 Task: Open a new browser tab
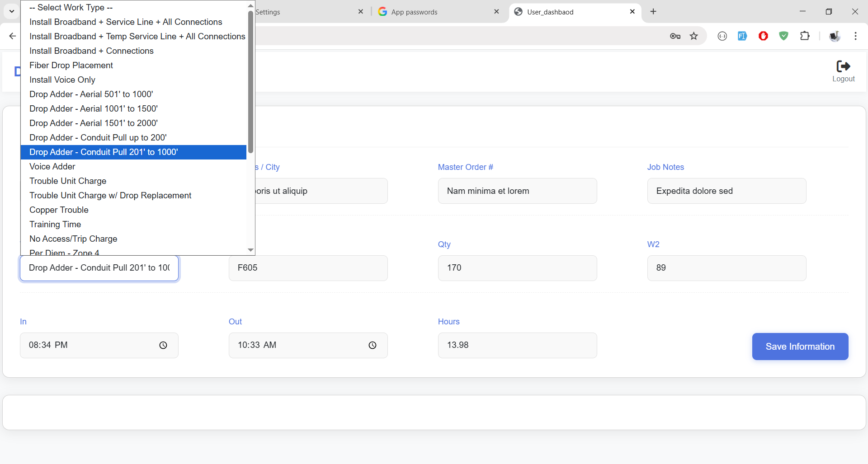pyautogui.click(x=653, y=12)
